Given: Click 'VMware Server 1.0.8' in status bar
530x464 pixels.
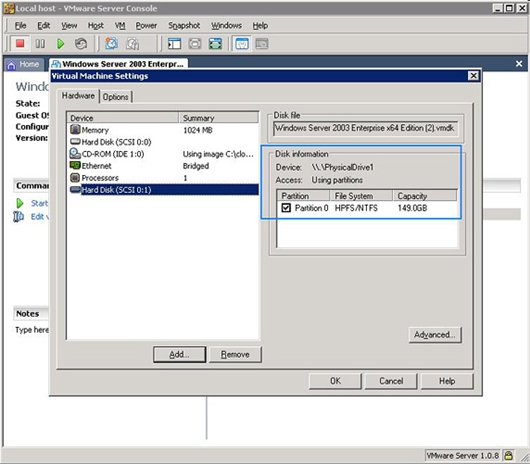Looking at the screenshot, I should (462, 456).
